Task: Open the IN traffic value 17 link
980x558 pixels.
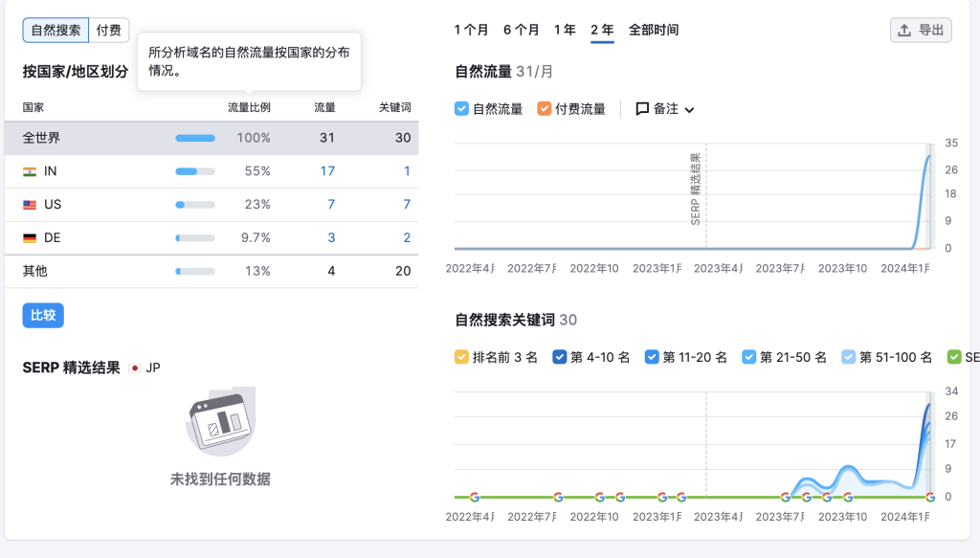Action: pos(327,171)
